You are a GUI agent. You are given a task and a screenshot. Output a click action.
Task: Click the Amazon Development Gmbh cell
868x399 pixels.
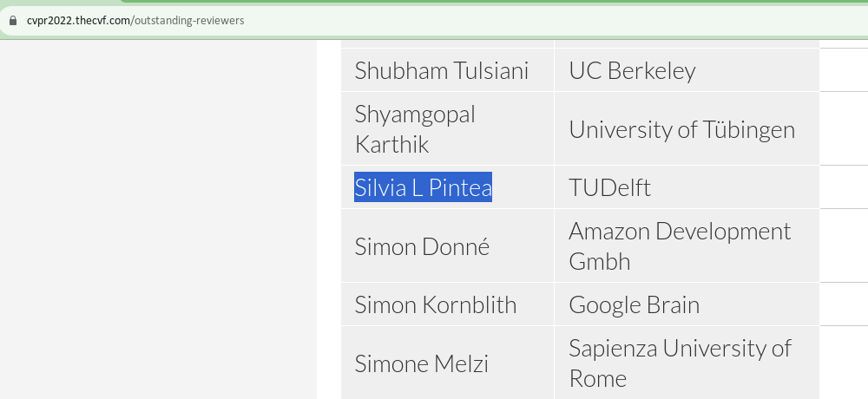pyautogui.click(x=687, y=245)
